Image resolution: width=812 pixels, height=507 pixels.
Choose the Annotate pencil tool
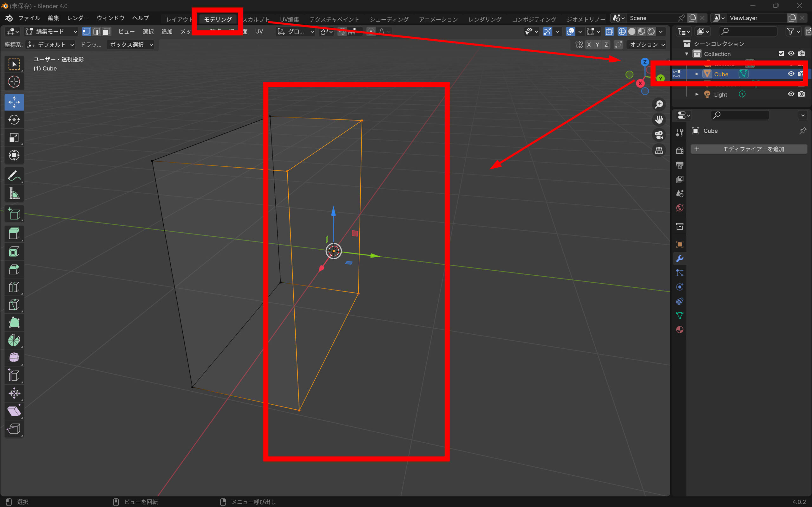coord(14,175)
